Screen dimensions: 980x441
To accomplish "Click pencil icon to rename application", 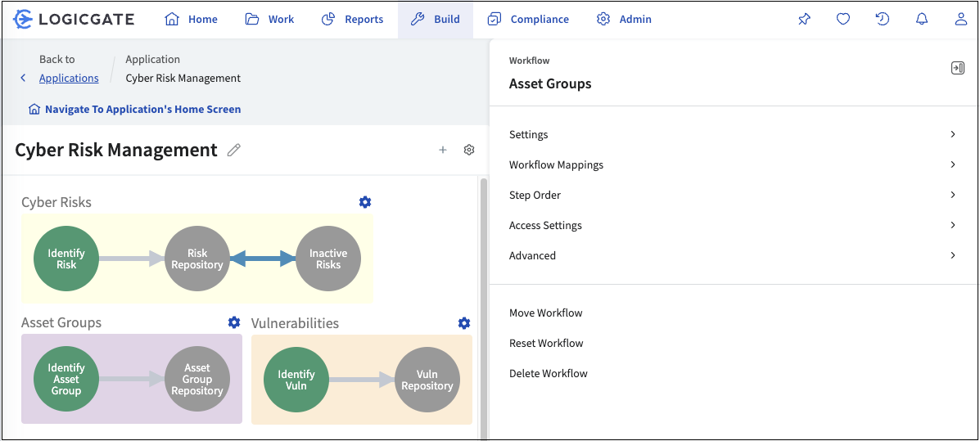I will point(234,150).
